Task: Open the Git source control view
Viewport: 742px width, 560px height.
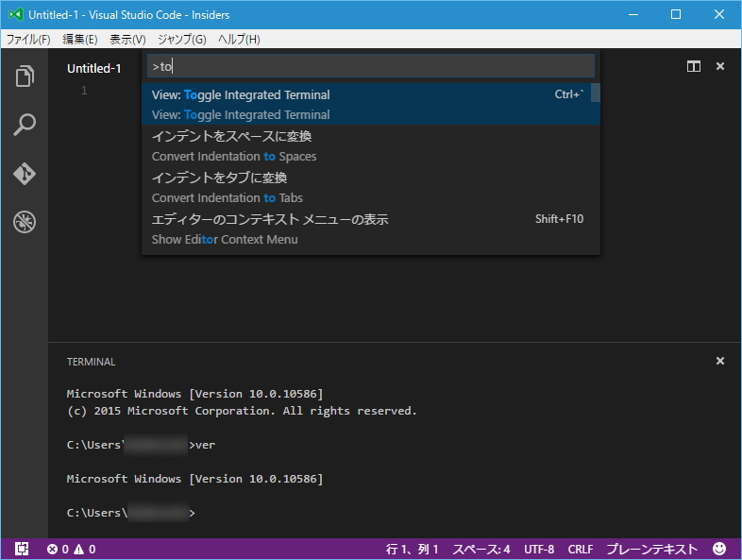Action: click(x=25, y=174)
